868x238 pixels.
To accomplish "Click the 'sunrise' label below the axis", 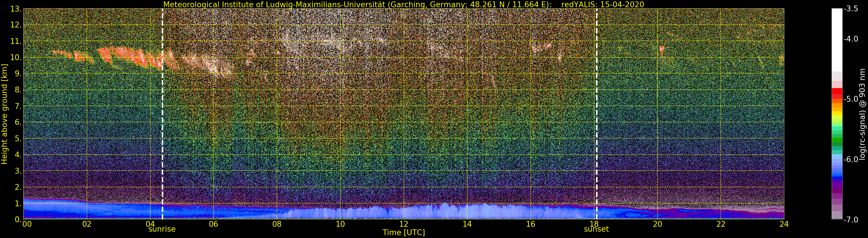I will 162,229.
